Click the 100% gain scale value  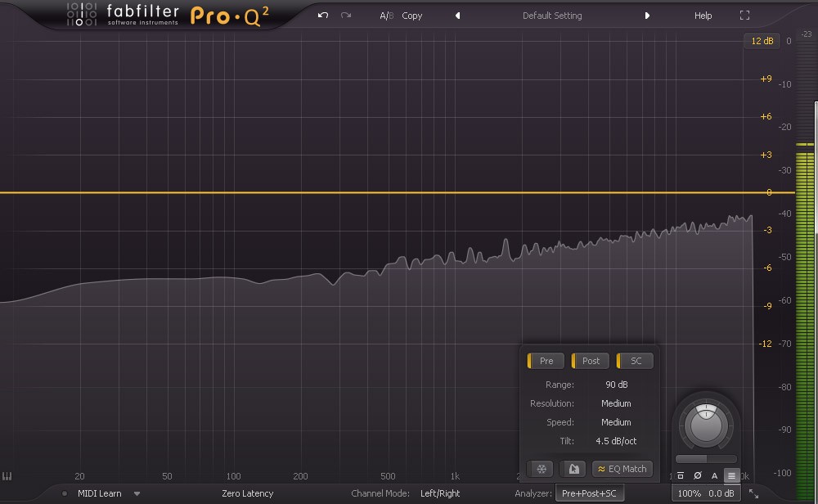click(689, 493)
